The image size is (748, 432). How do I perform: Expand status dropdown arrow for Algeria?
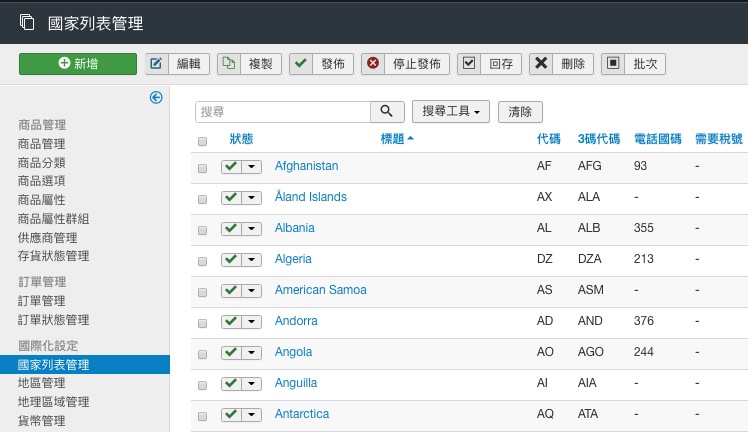pos(252,260)
